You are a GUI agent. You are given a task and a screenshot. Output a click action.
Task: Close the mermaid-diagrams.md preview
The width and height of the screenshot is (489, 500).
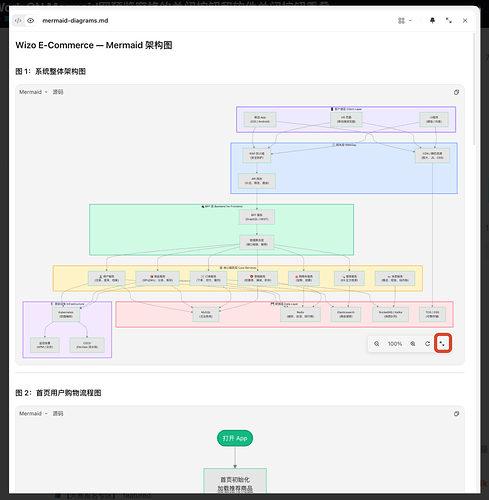(x=465, y=21)
